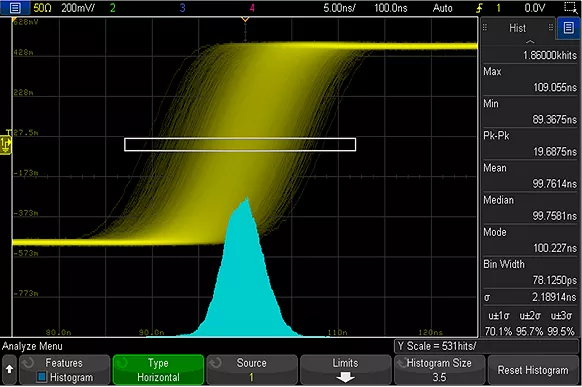Screen dimensions: 582x387
Task: Toggle channel 4 on
Action: tap(252, 8)
